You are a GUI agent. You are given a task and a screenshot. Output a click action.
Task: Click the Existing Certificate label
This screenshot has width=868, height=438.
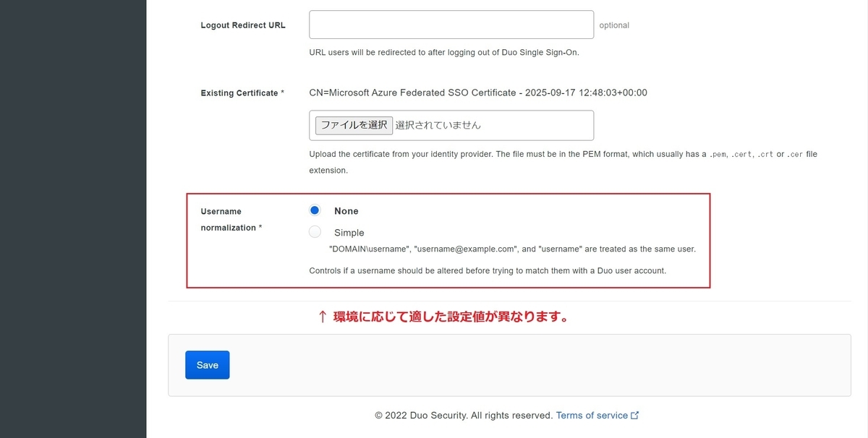click(x=242, y=93)
